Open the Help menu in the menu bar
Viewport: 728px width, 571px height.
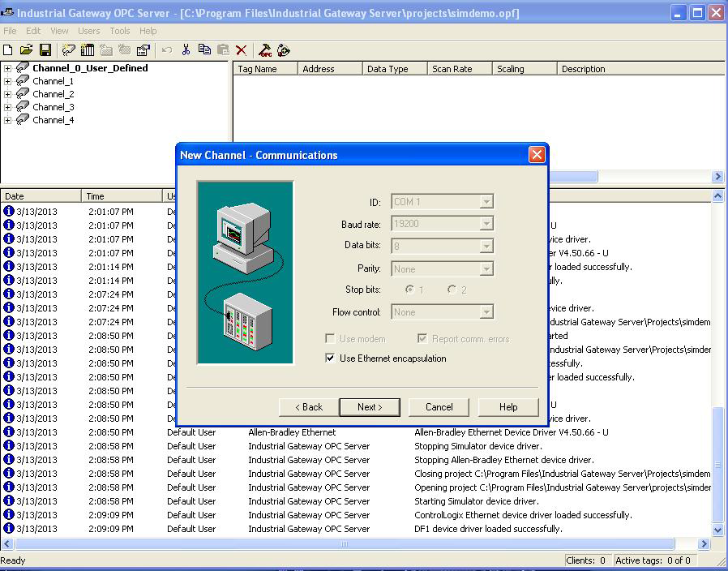(x=148, y=31)
